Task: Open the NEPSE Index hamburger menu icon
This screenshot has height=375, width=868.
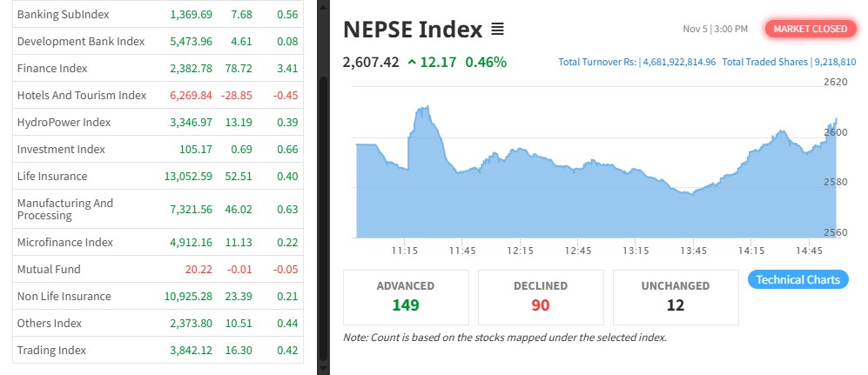Action: pyautogui.click(x=497, y=30)
